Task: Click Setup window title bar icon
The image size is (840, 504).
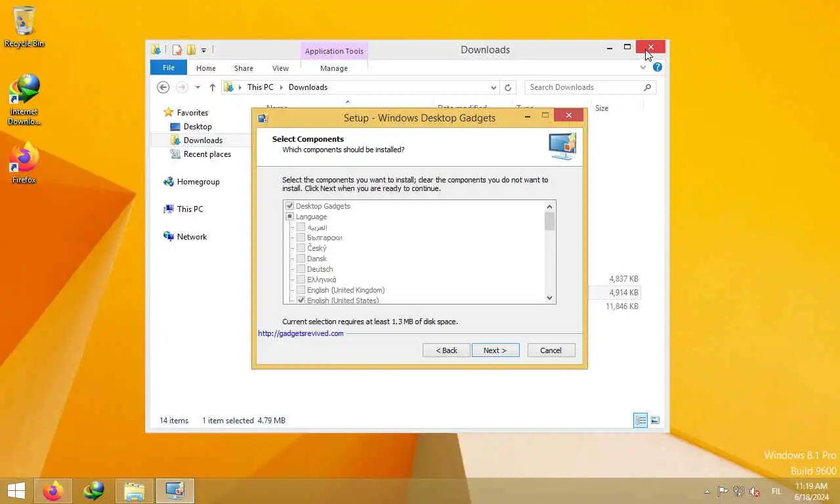Action: pyautogui.click(x=263, y=118)
